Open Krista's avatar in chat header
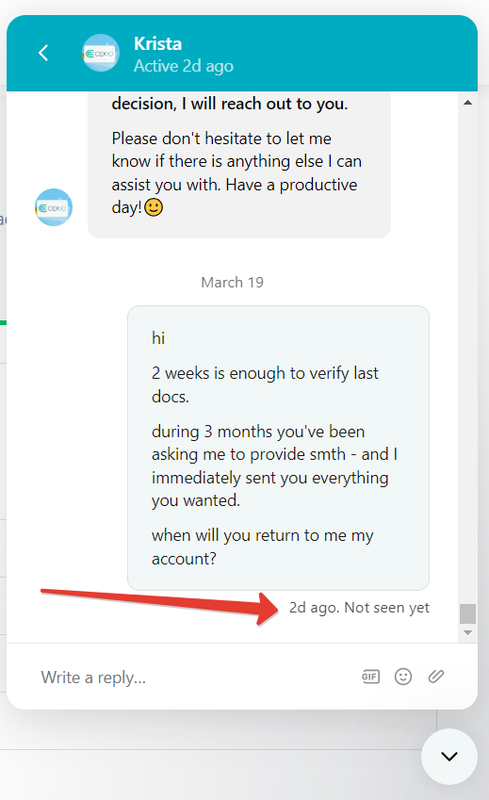Image resolution: width=489 pixels, height=800 pixels. point(101,53)
